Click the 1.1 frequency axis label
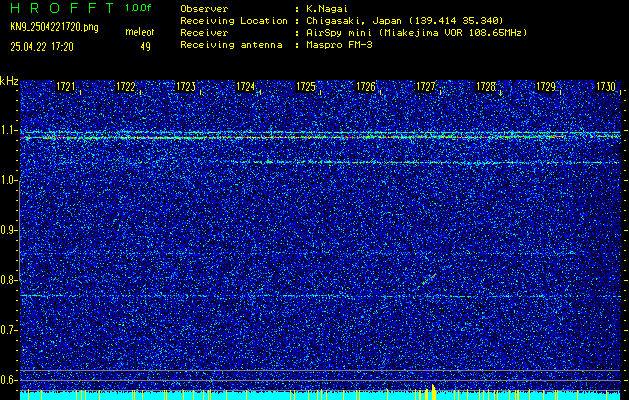The height and width of the screenshot is (400, 629). (9, 130)
